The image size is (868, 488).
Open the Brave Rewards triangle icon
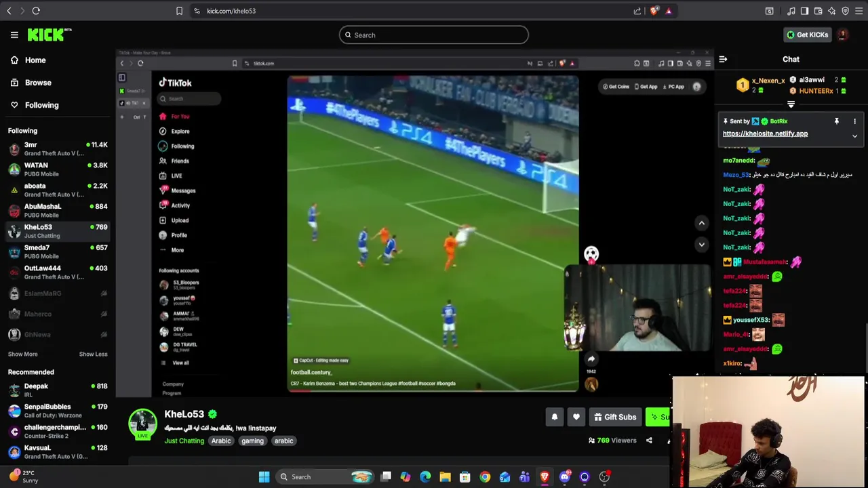click(669, 11)
